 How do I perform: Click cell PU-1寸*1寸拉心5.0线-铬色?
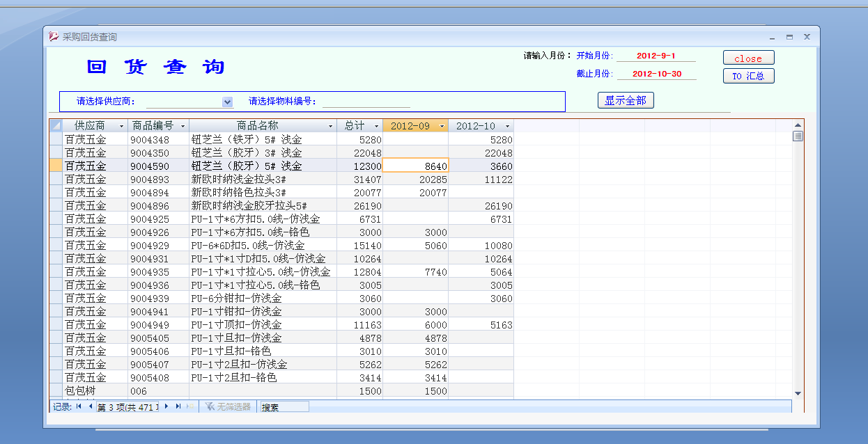tap(263, 285)
